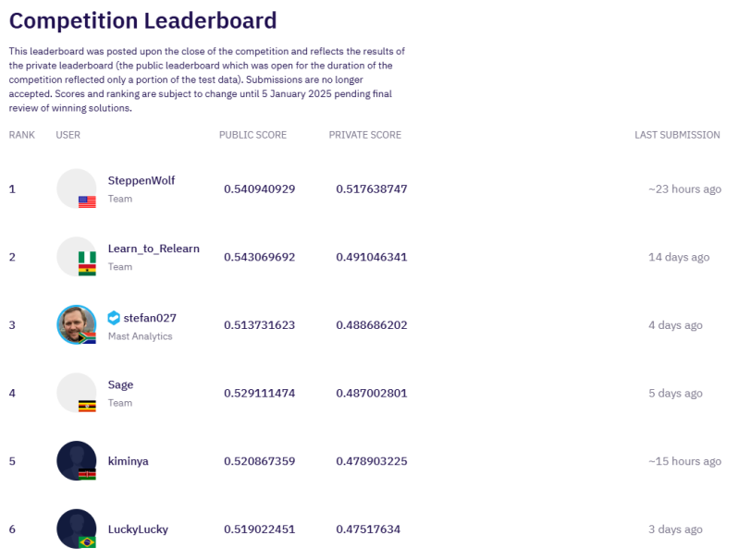This screenshot has height=560, width=739.
Task: Open stefan027's profile photo
Action: coord(76,324)
